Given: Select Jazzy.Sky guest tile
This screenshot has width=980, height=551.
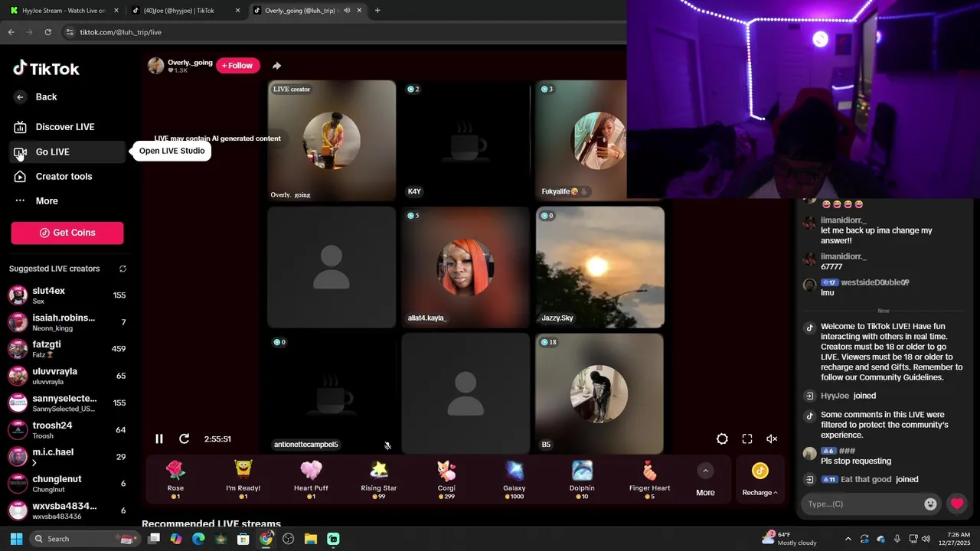Looking at the screenshot, I should pos(600,267).
